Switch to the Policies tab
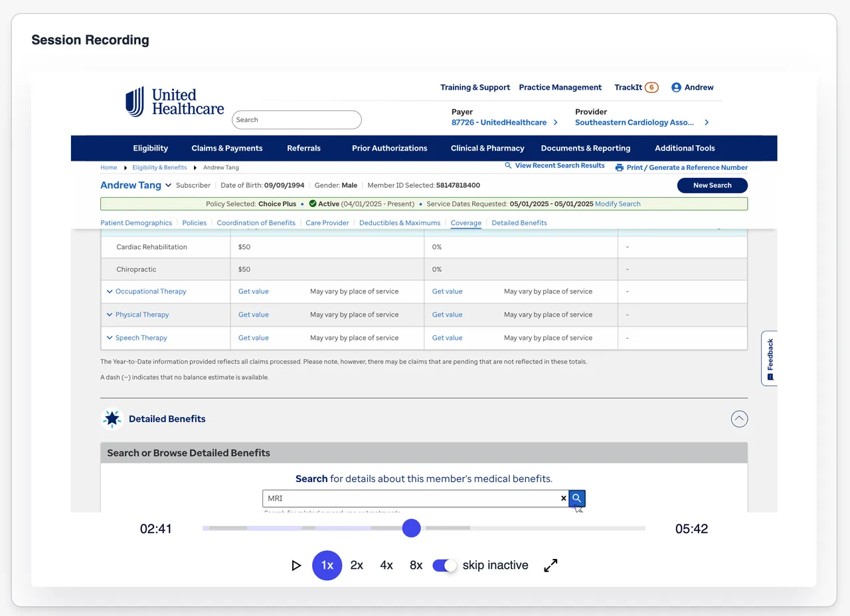The image size is (850, 616). (x=195, y=223)
